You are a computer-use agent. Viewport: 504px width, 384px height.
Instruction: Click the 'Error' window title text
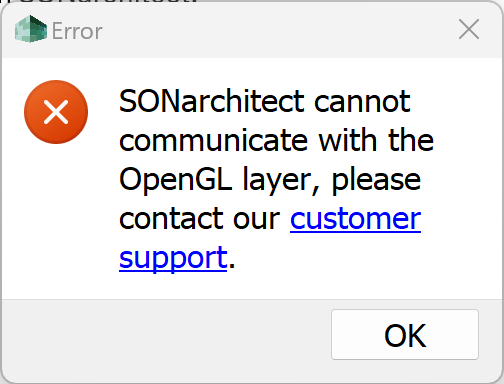tap(77, 31)
